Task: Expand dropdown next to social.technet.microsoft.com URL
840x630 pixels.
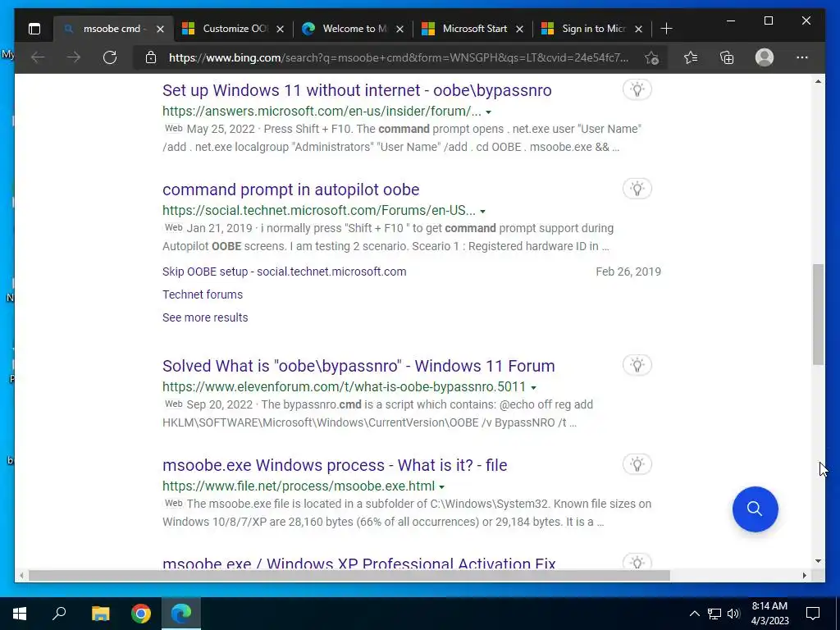Action: coord(482,211)
